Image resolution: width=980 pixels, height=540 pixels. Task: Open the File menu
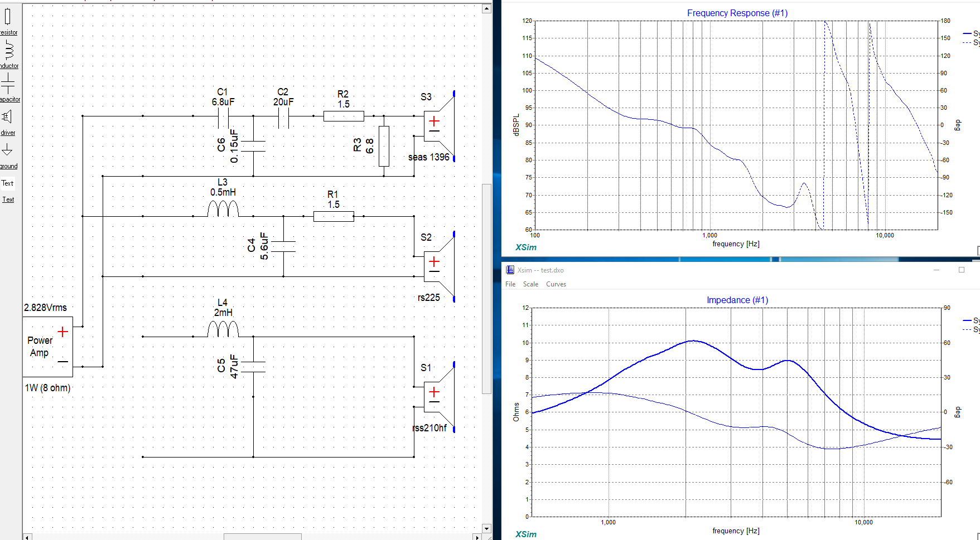pyautogui.click(x=510, y=284)
